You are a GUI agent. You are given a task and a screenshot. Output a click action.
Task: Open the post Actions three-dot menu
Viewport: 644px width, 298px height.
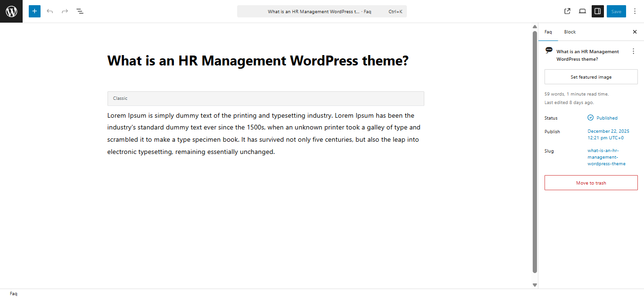click(633, 51)
